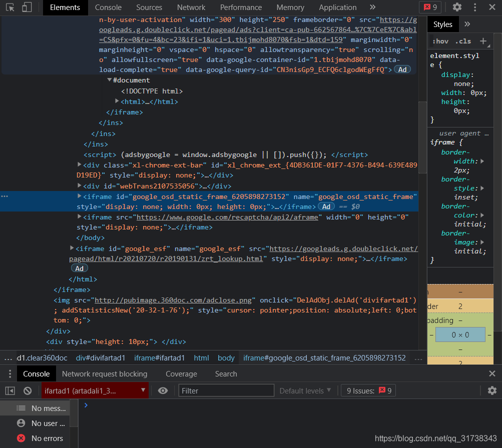The width and height of the screenshot is (502, 448).
Task: Open DevTools settings gear icon
Action: coord(457,7)
